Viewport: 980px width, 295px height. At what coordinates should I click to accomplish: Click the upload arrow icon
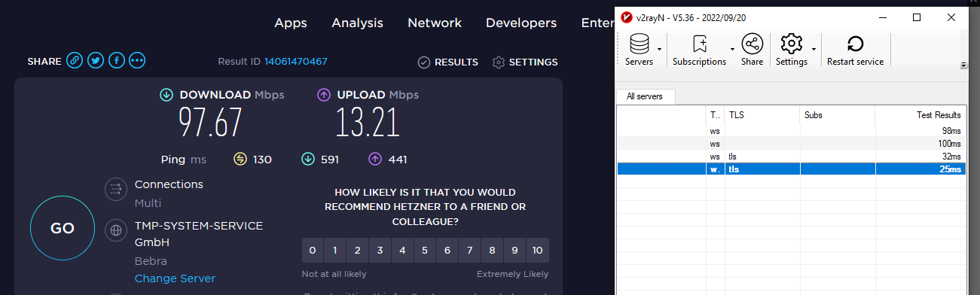(324, 95)
